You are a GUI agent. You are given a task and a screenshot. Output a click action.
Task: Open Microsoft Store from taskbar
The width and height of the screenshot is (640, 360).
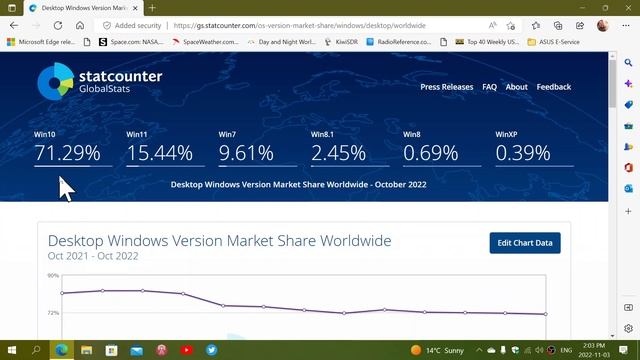pyautogui.click(x=111, y=350)
